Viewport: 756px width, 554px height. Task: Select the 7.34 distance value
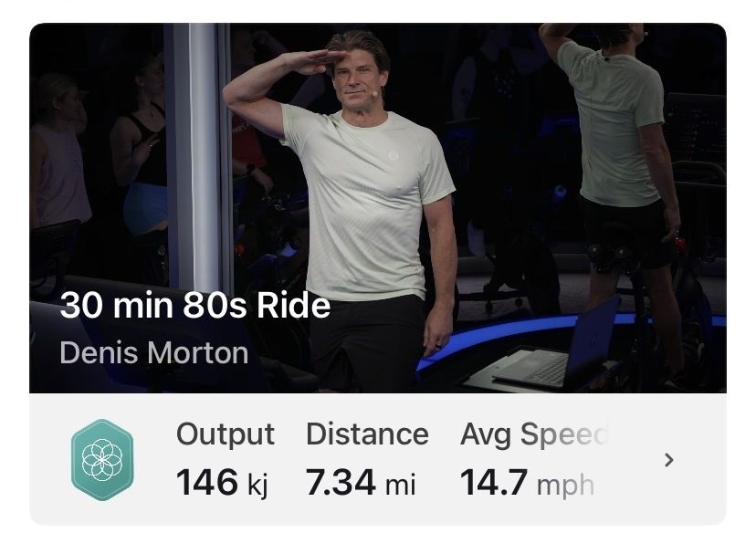(x=341, y=483)
